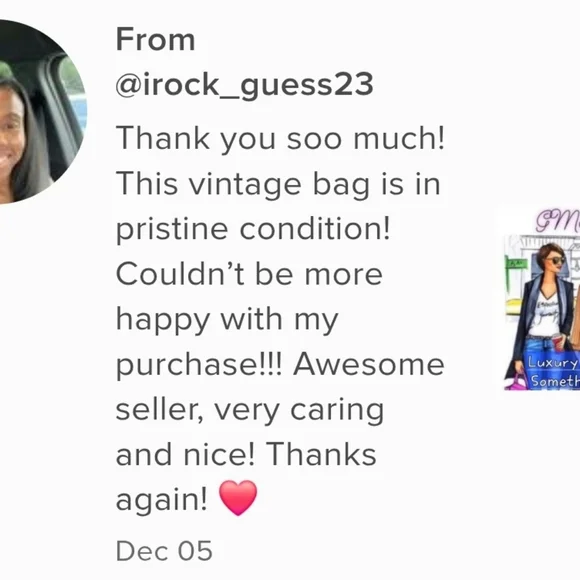Screen dimensions: 580x580
Task: Click the cursive 'GM' logo on the thumbnail
Action: pyautogui.click(x=557, y=220)
